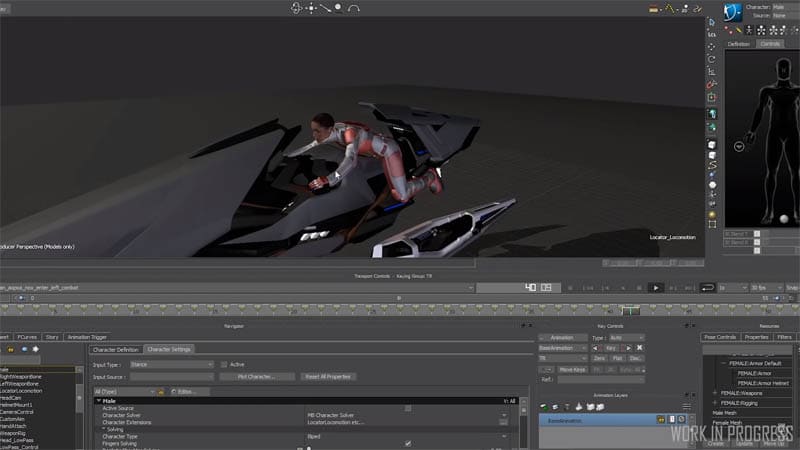Click the white cube icon in viewer toolbar
The height and width of the screenshot is (450, 800).
click(712, 145)
